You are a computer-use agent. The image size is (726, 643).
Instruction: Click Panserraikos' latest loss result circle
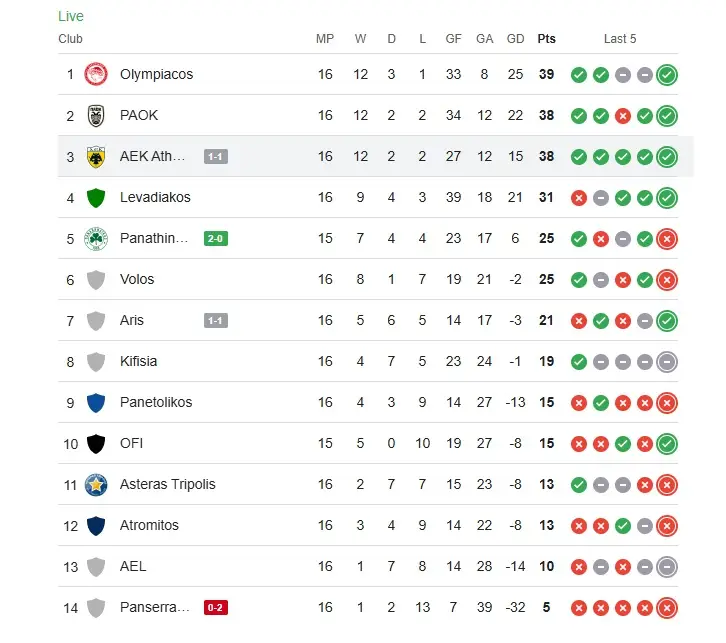click(667, 607)
